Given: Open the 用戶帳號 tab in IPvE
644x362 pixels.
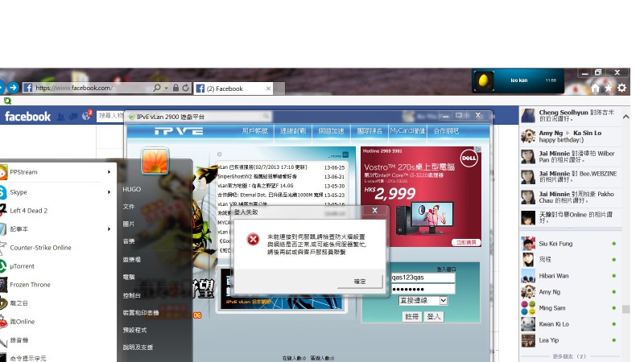Looking at the screenshot, I should tap(254, 131).
